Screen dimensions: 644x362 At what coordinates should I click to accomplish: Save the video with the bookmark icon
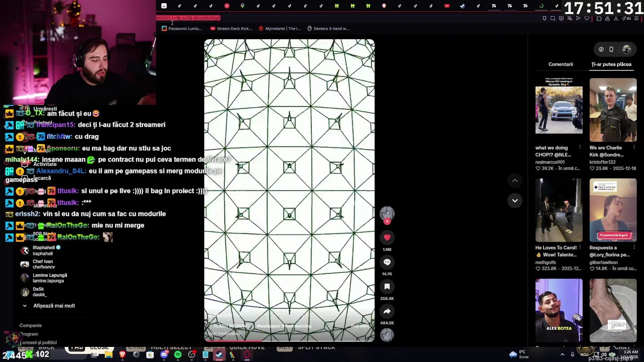pos(387,287)
